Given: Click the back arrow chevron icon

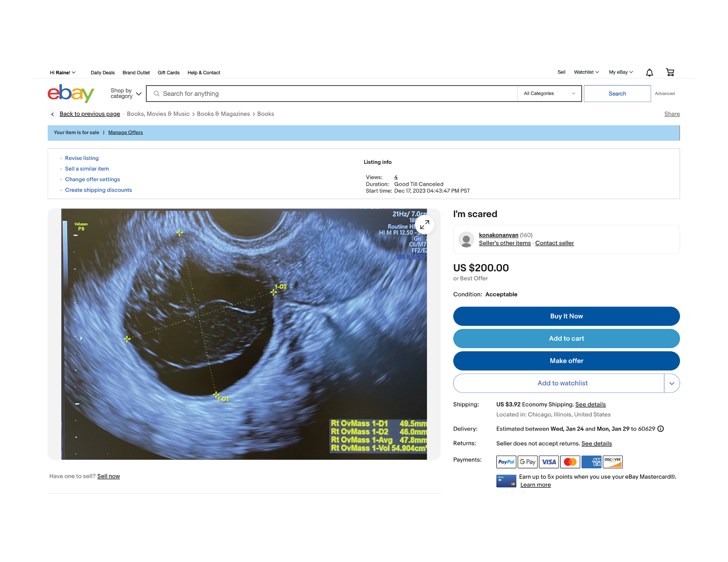Looking at the screenshot, I should pos(52,114).
